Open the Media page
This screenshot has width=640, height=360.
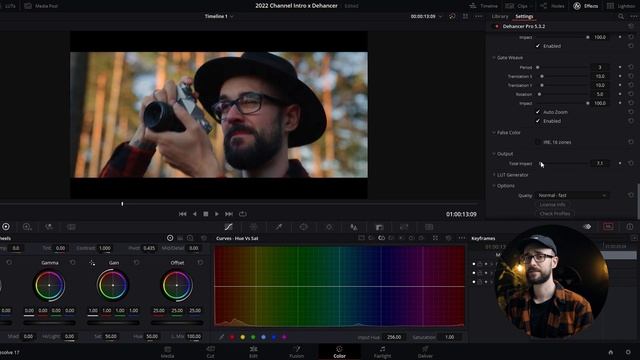point(167,352)
